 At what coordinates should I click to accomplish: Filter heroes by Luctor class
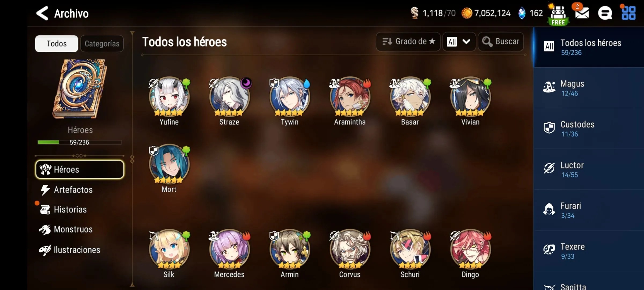(589, 169)
